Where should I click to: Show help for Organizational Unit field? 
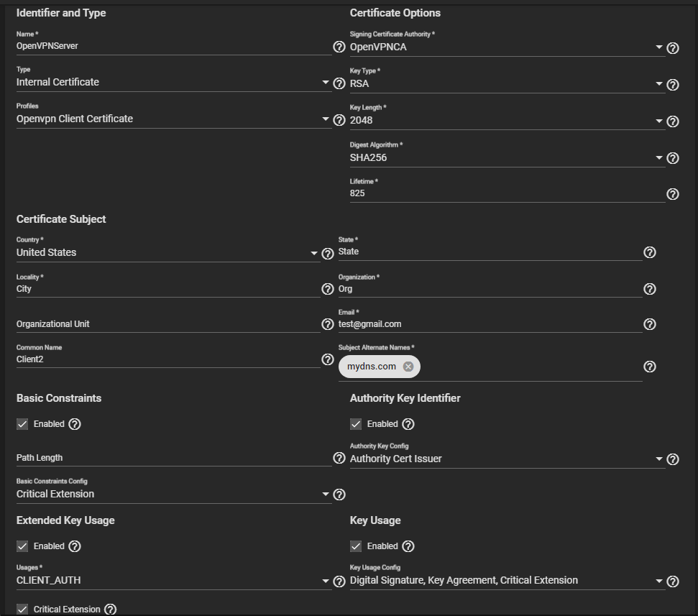(x=328, y=324)
